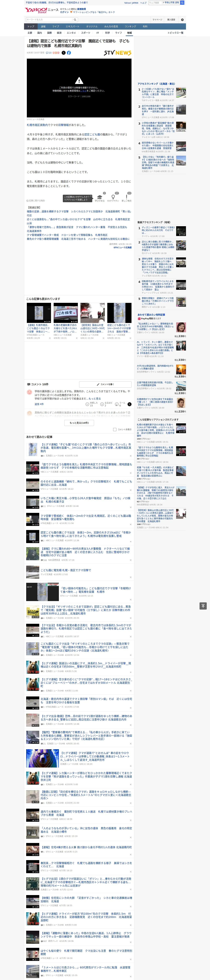
Task: Click the comment count bubble showing 10
Action: click(48, 53)
